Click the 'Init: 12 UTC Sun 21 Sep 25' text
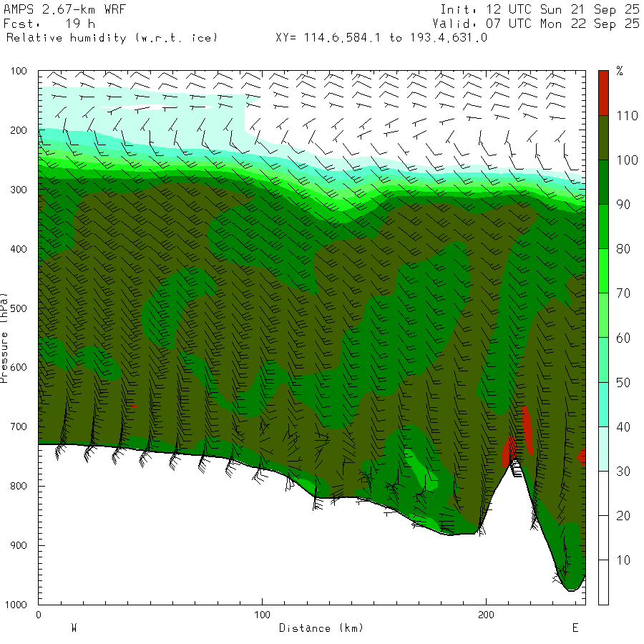 [540, 9]
